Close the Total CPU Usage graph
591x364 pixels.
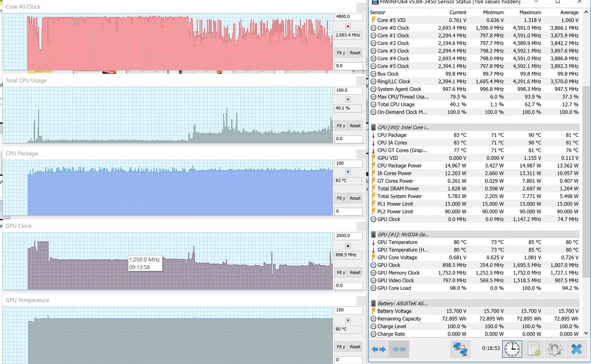click(x=361, y=81)
